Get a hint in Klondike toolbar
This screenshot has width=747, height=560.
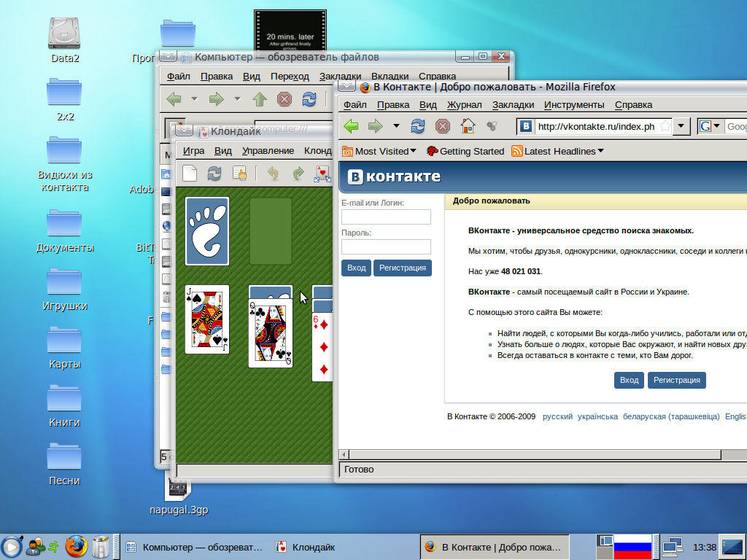click(239, 174)
